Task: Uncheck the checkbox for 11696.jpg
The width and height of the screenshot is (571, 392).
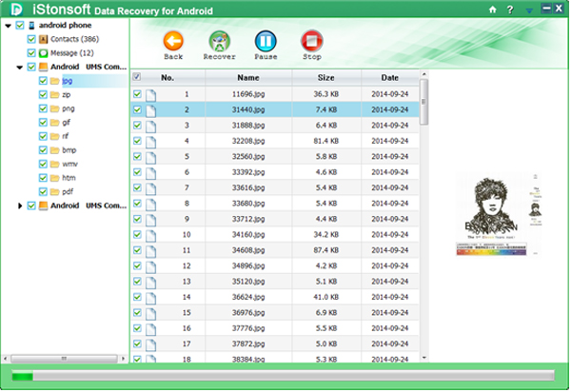Action: 137,94
